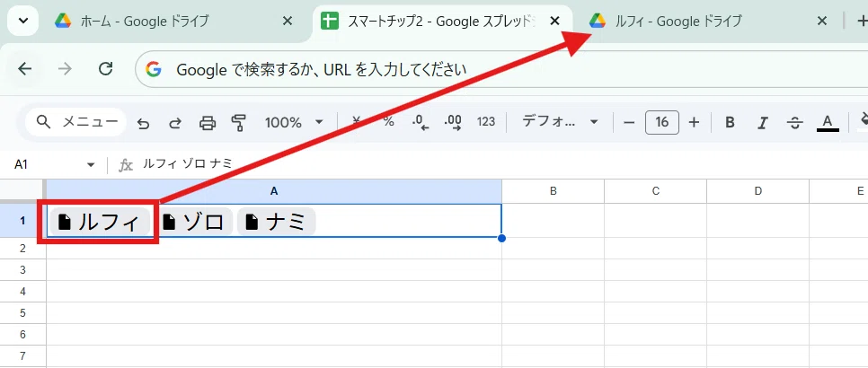Select column B header
This screenshot has height=368, width=868.
click(553, 191)
